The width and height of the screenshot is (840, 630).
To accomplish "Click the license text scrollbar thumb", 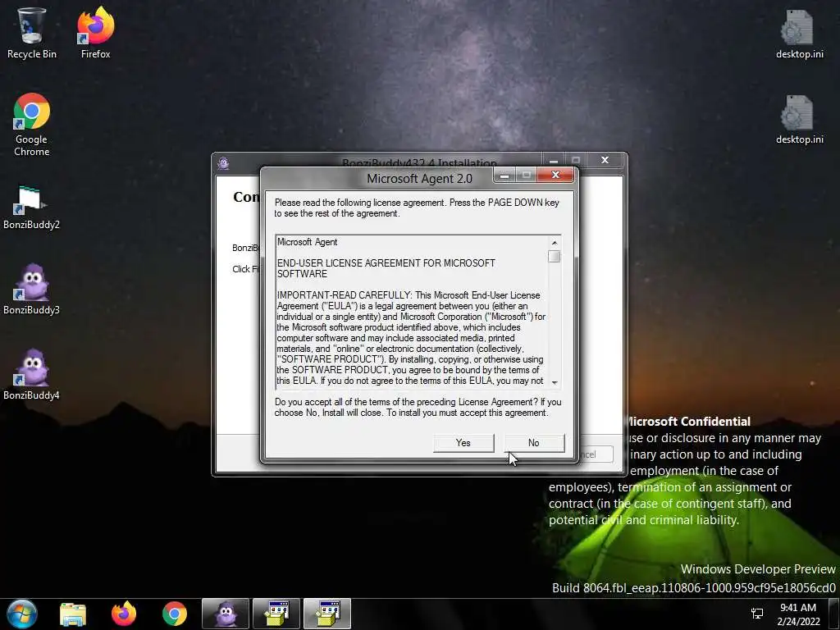I will pos(555,257).
